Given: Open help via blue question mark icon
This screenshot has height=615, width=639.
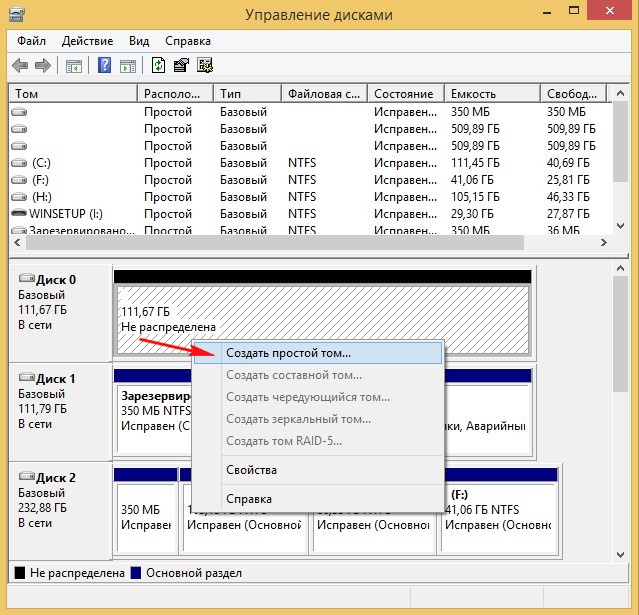Looking at the screenshot, I should (x=104, y=66).
